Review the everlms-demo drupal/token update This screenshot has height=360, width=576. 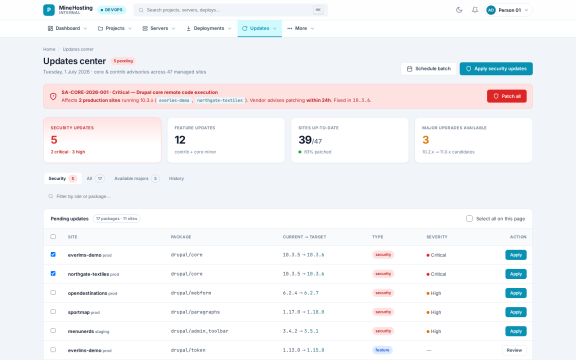(514, 350)
